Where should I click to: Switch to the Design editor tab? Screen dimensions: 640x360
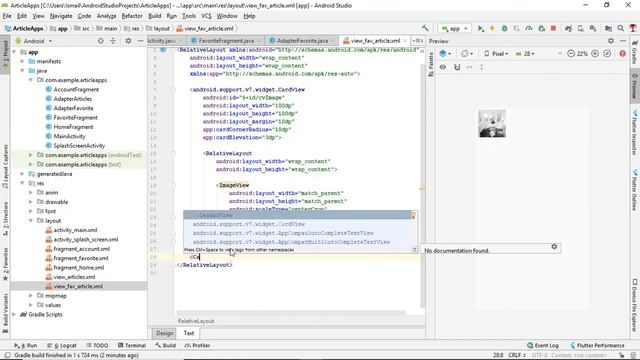(x=164, y=333)
